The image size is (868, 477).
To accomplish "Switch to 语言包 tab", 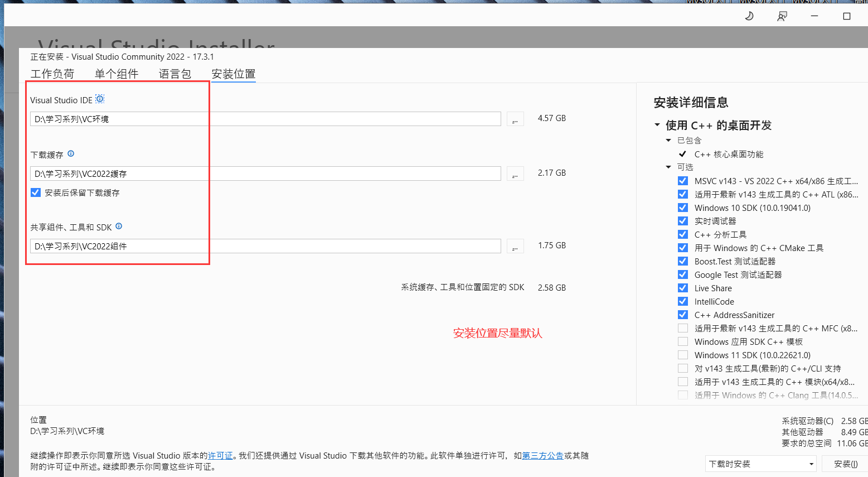I will [x=175, y=74].
